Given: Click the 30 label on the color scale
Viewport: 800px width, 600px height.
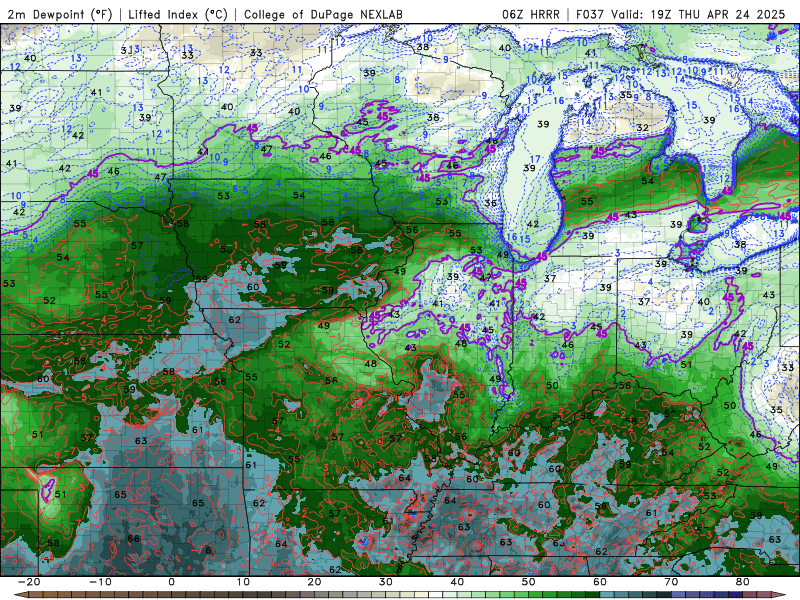Looking at the screenshot, I should [x=386, y=582].
